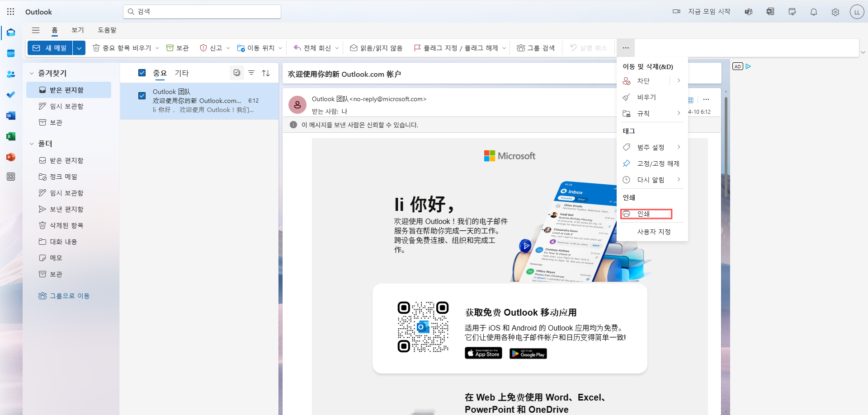Open the notifications bell
This screenshot has height=415, width=868.
[x=813, y=12]
